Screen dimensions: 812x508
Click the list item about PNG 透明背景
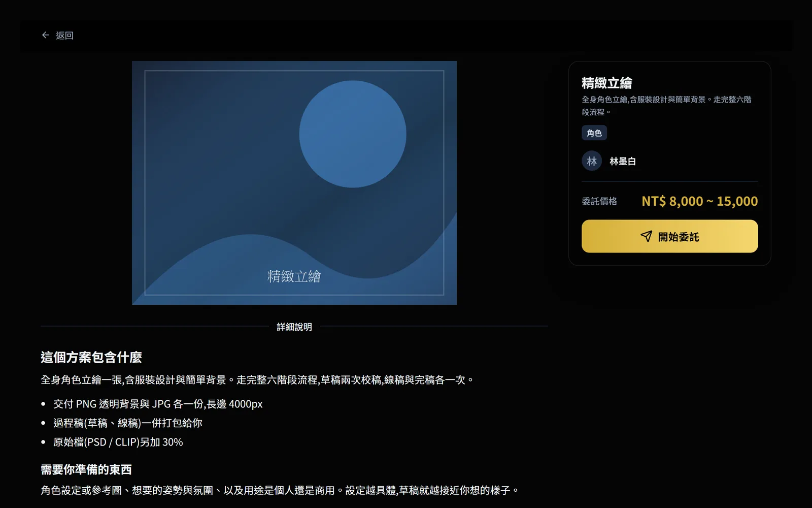click(158, 404)
